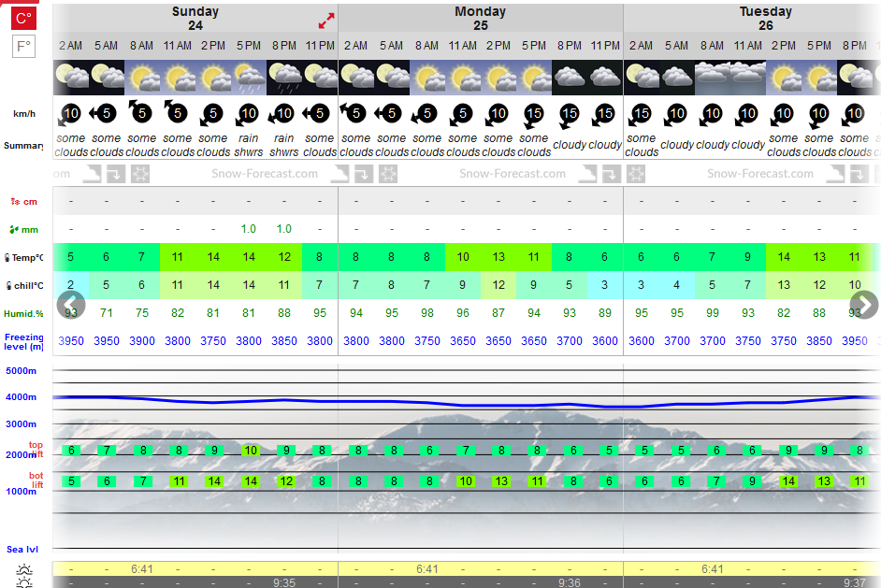Click the Sea lvl elevation label
This screenshot has width=881, height=588.
click(22, 550)
